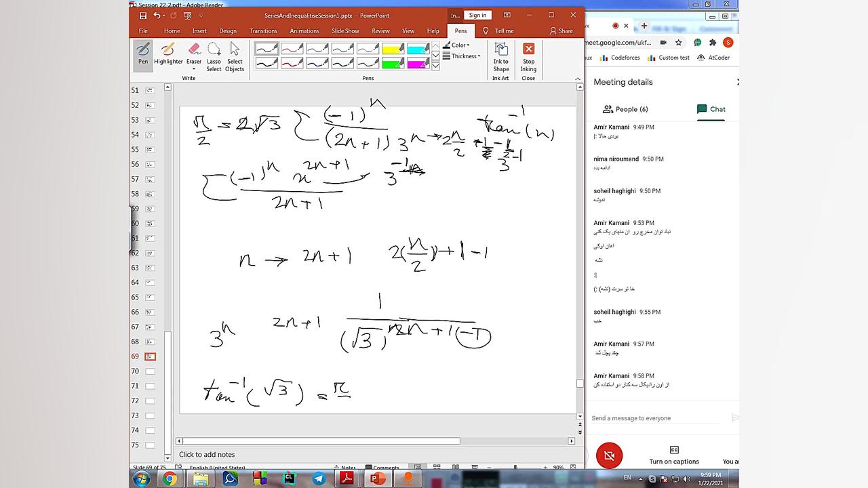Open Tell me search lightbulb

pyautogui.click(x=486, y=30)
